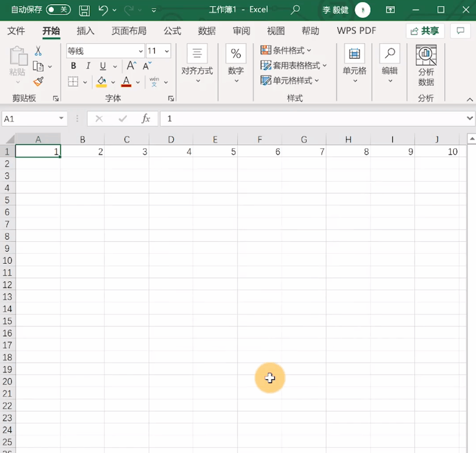Apply yellow fill color bucket
Image resolution: width=476 pixels, height=453 pixels.
coord(101,82)
